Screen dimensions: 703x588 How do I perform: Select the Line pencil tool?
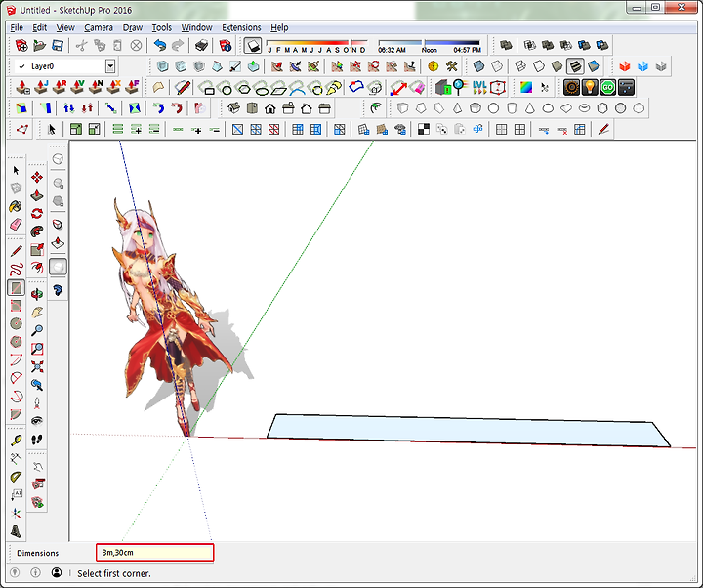[17, 252]
